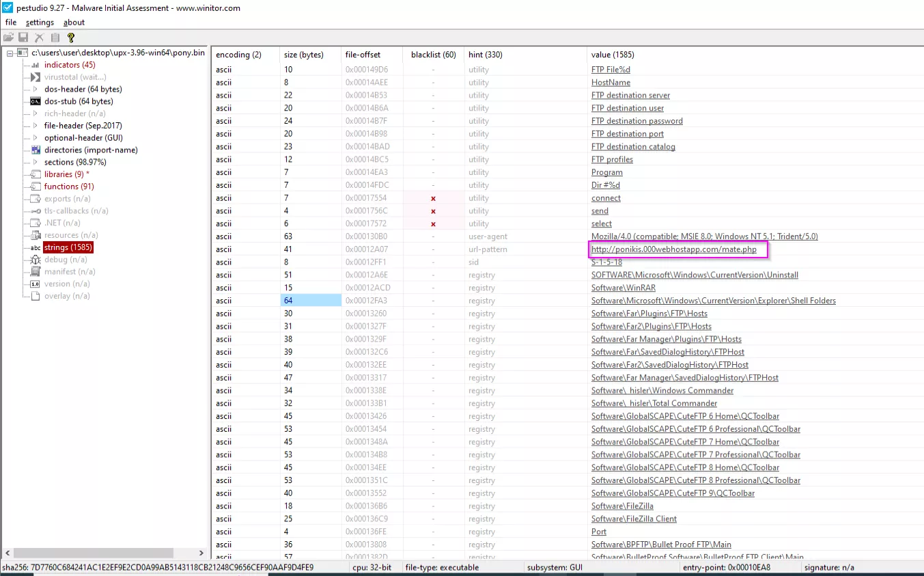Select the highlighted size cell showing 64
The width and height of the screenshot is (924, 576).
311,301
